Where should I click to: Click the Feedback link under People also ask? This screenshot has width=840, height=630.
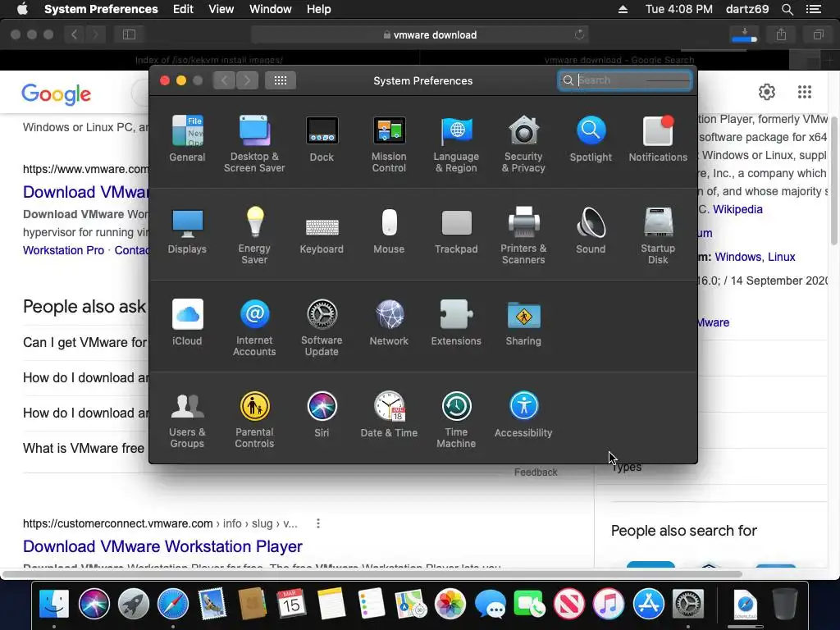point(536,472)
